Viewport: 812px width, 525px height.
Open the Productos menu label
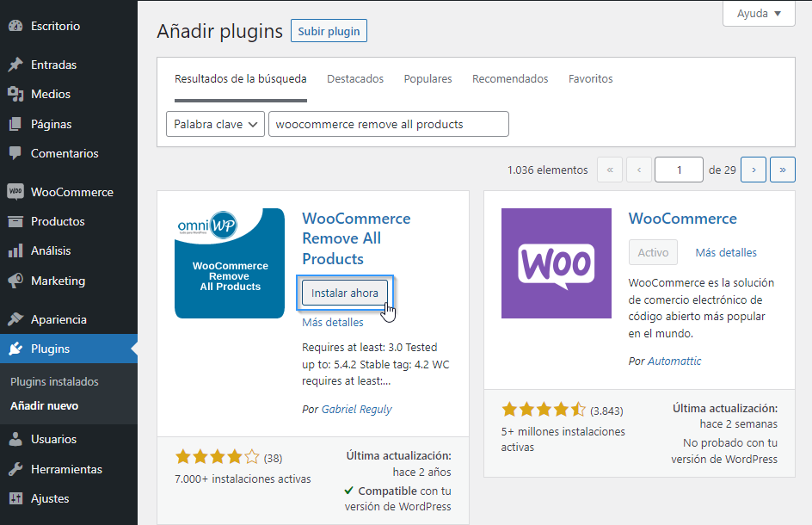pyautogui.click(x=58, y=221)
